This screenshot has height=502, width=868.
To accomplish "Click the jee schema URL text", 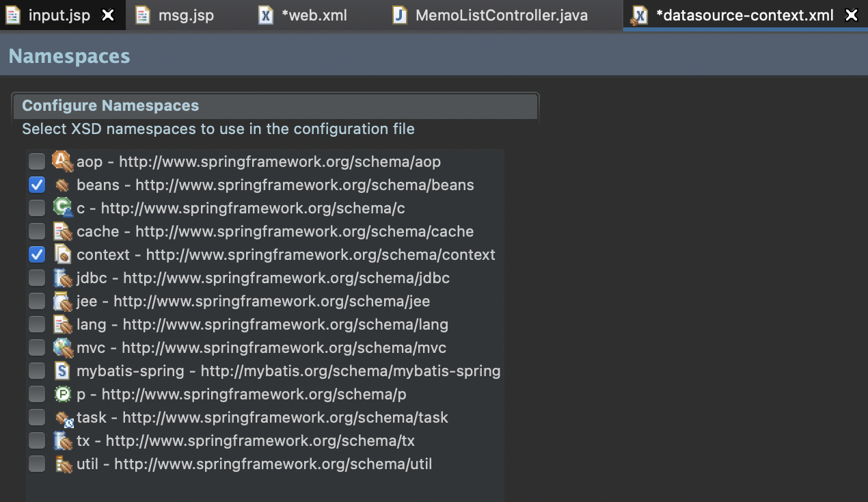I will point(272,301).
